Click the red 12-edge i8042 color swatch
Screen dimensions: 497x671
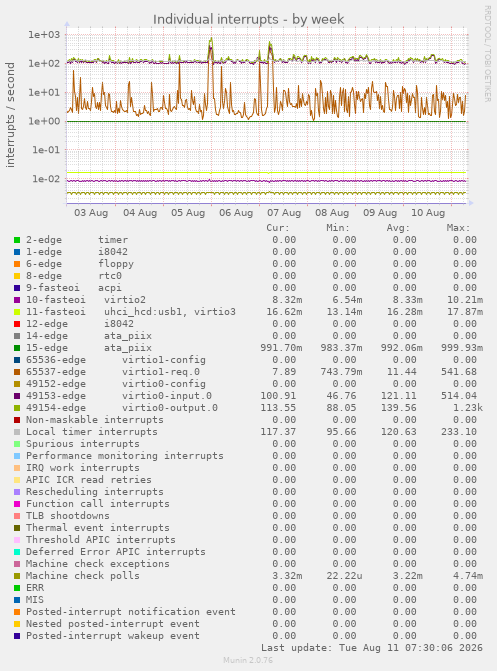(17, 324)
